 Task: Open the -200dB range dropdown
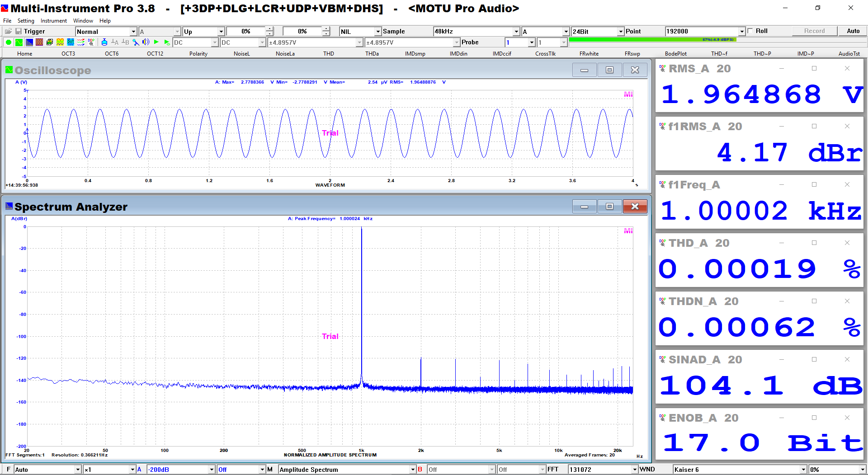pos(181,470)
